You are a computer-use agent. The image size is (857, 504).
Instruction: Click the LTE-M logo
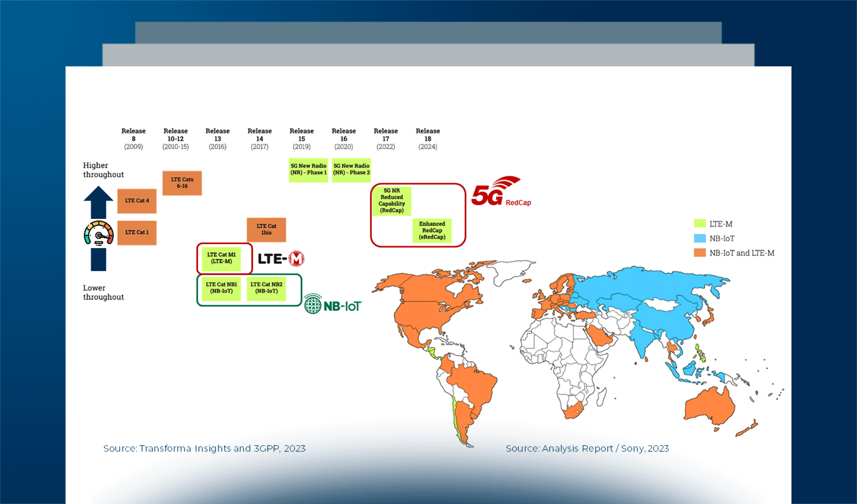click(281, 259)
